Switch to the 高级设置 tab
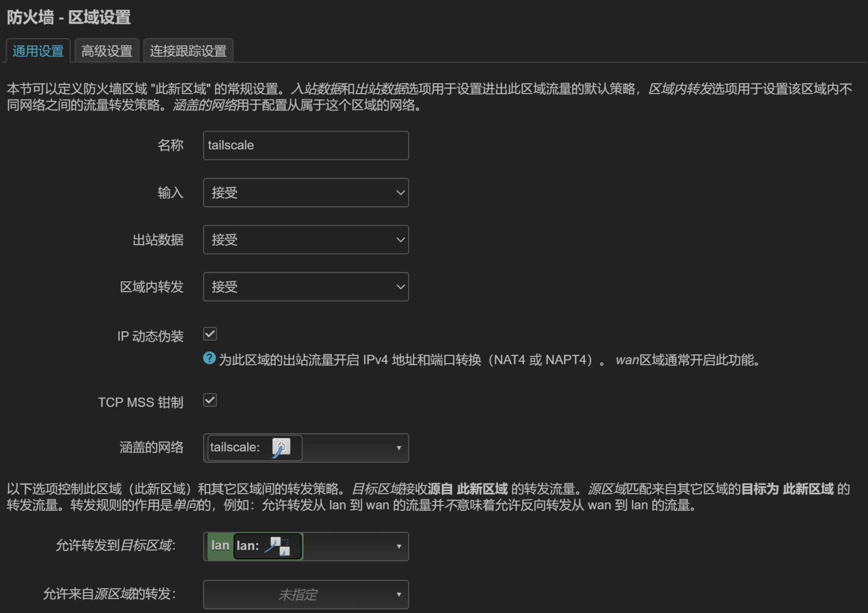This screenshot has height=613, width=868. coord(107,51)
